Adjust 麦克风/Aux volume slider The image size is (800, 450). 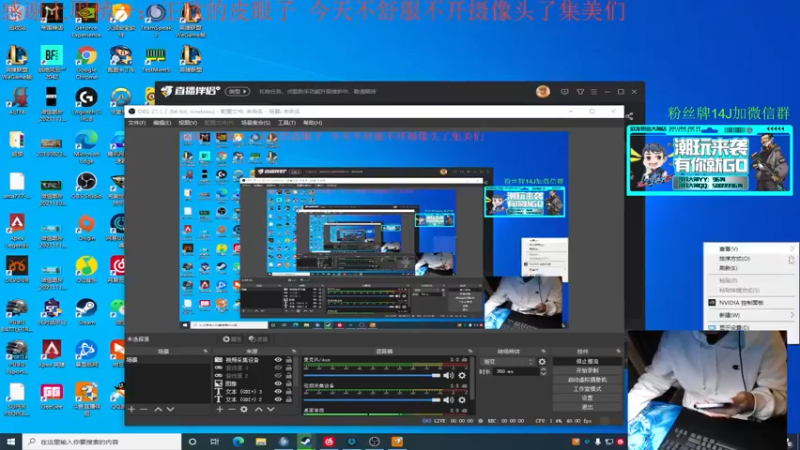pos(372,376)
